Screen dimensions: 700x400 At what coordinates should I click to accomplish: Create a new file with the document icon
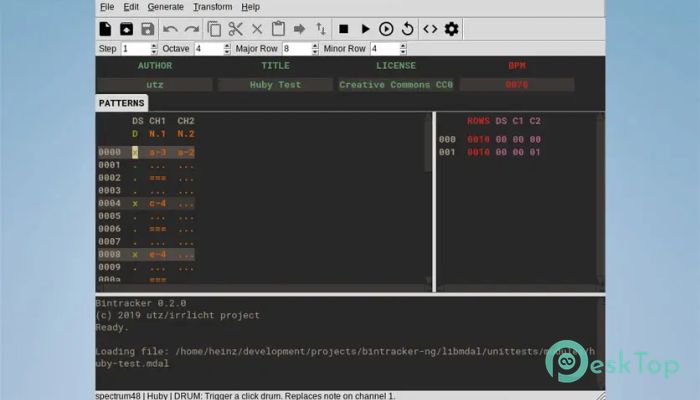pos(105,29)
